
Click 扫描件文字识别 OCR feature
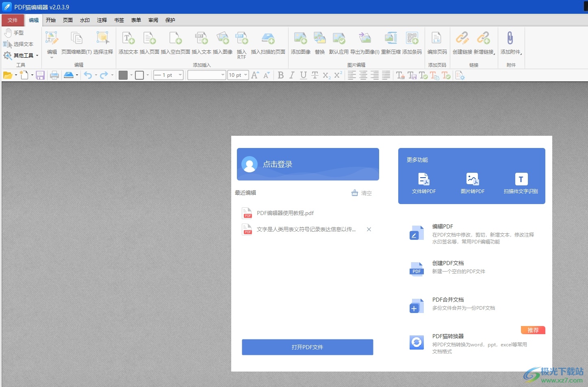click(521, 183)
